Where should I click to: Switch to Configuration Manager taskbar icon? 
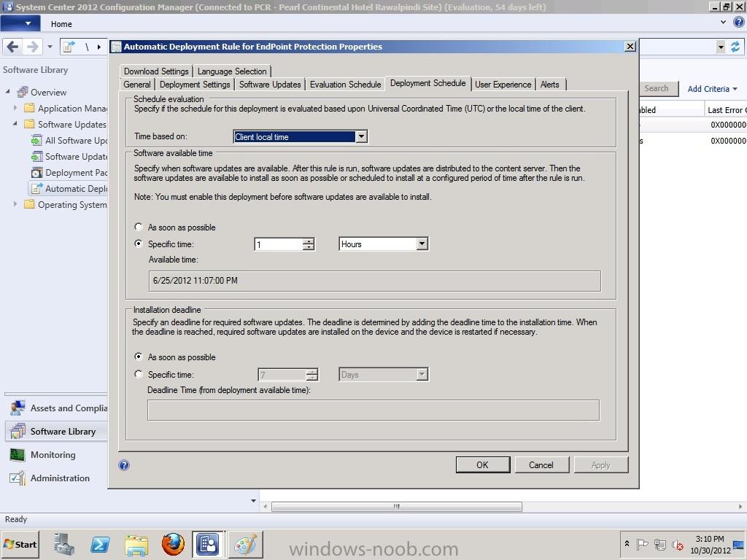coord(208,544)
